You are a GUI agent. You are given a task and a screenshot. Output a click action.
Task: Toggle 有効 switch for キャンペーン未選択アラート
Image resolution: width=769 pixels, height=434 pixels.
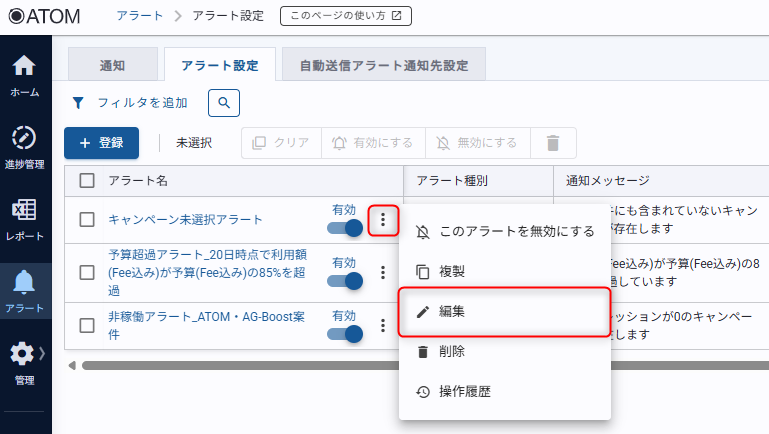click(x=345, y=227)
